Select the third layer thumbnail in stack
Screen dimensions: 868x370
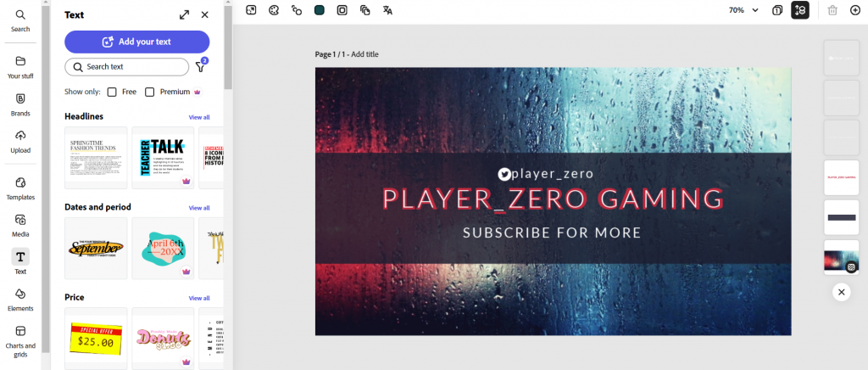click(x=842, y=137)
